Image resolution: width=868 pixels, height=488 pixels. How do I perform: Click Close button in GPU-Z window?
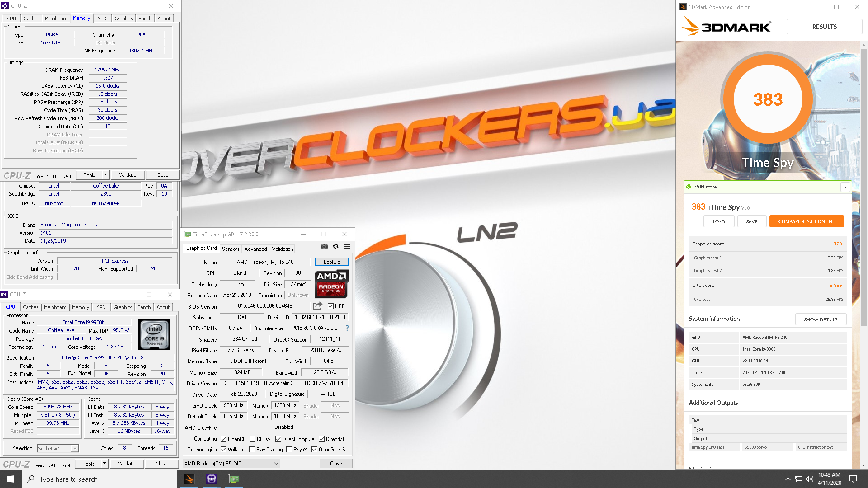pyautogui.click(x=336, y=464)
